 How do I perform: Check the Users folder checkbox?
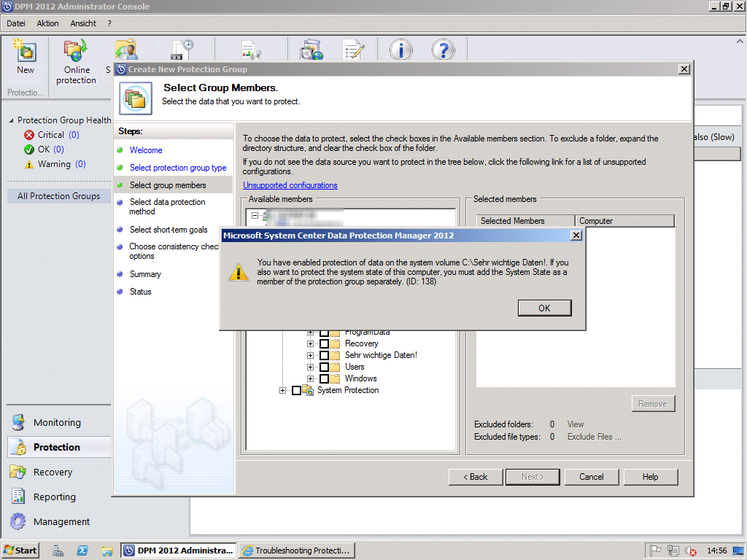324,367
